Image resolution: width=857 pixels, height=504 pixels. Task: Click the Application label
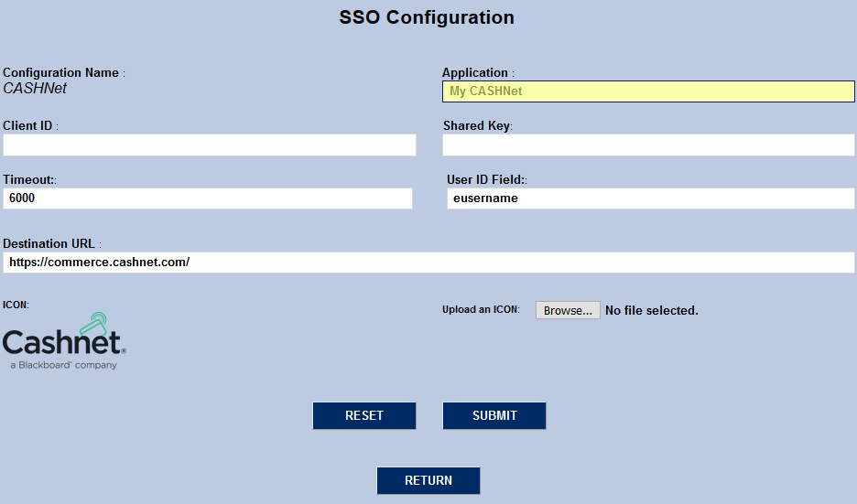click(475, 72)
